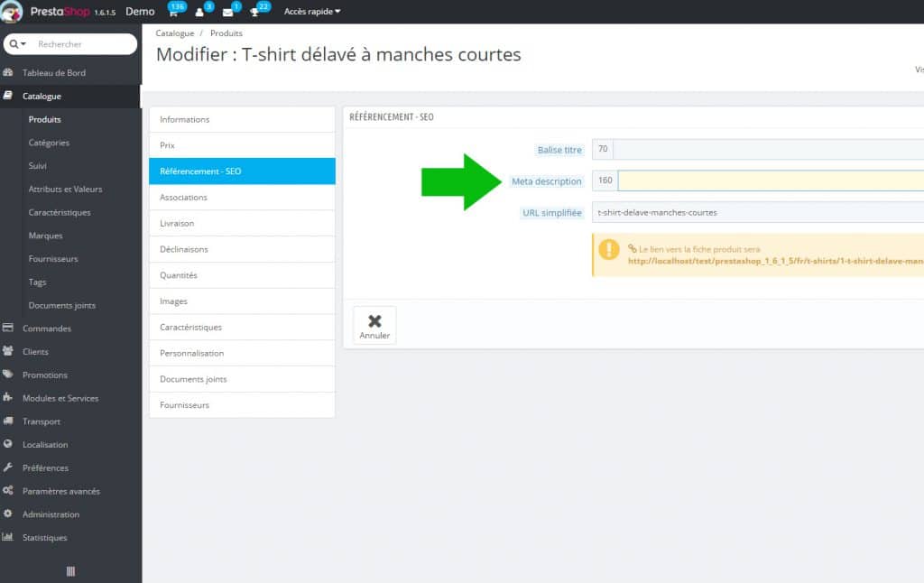
Task: Click the Balise titre label
Action: (559, 150)
